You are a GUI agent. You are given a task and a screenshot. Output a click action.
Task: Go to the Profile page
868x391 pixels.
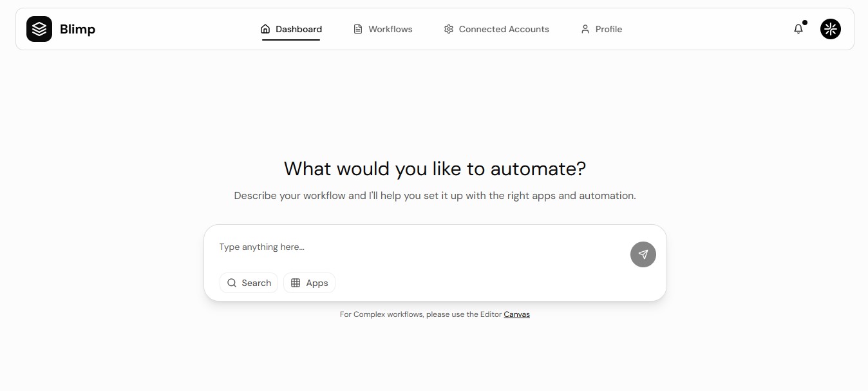coord(607,28)
